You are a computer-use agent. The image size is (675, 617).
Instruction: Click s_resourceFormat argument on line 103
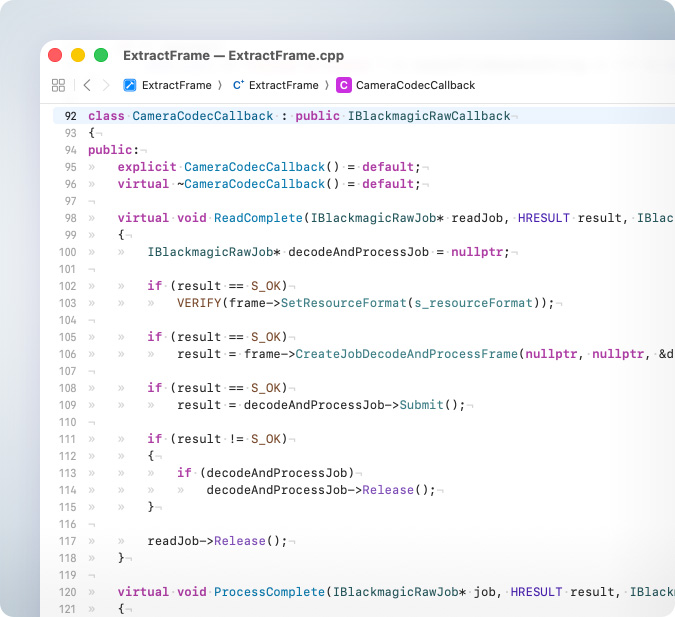tap(473, 303)
